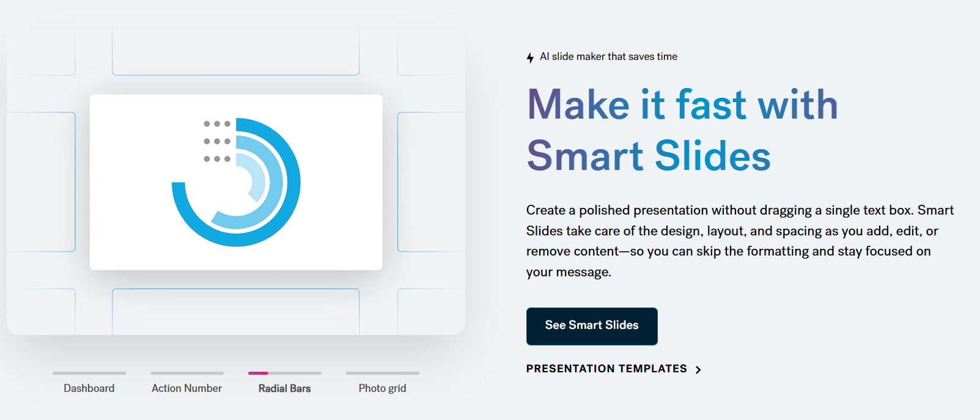Click the pink progress bar above Radial Bars
The image size is (980, 420).
point(259,373)
